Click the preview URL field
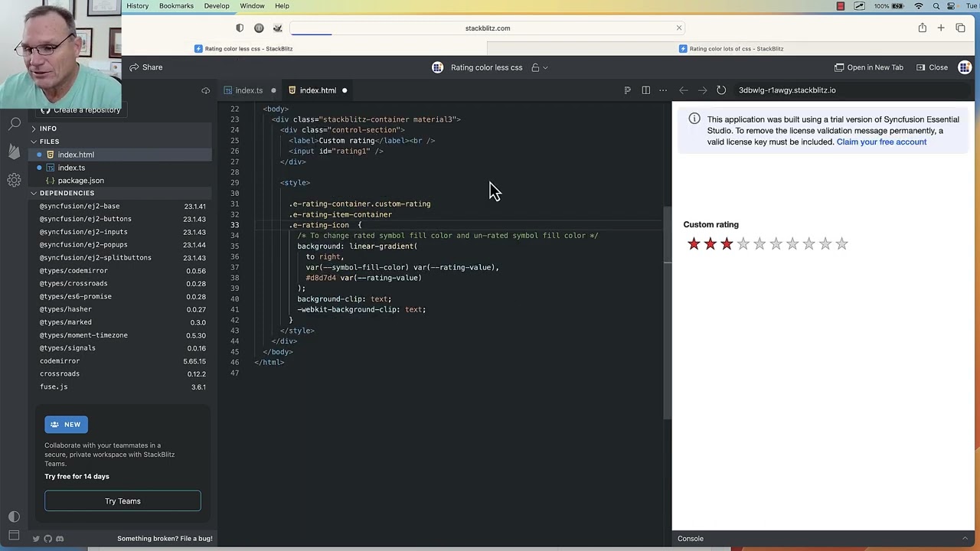This screenshot has height=551, width=980. tap(850, 90)
